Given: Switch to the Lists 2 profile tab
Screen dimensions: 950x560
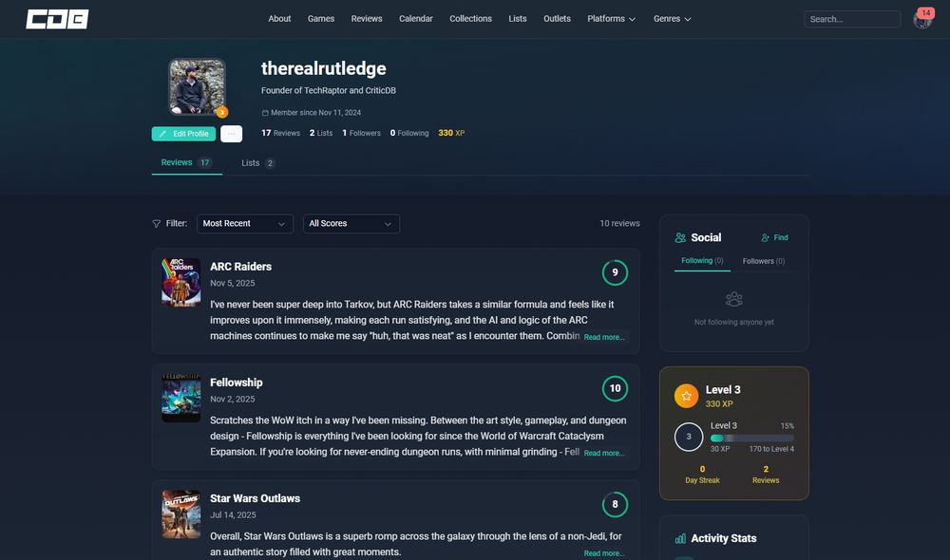Looking at the screenshot, I should coord(258,163).
